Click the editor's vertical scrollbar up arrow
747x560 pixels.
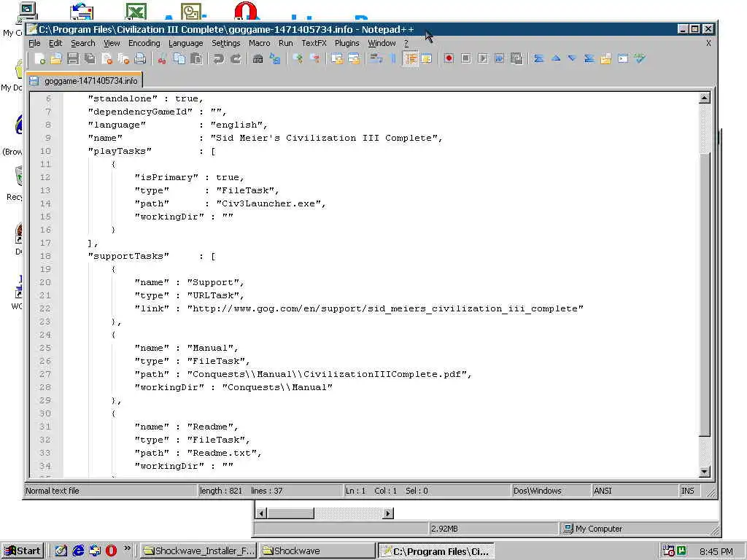tap(705, 98)
